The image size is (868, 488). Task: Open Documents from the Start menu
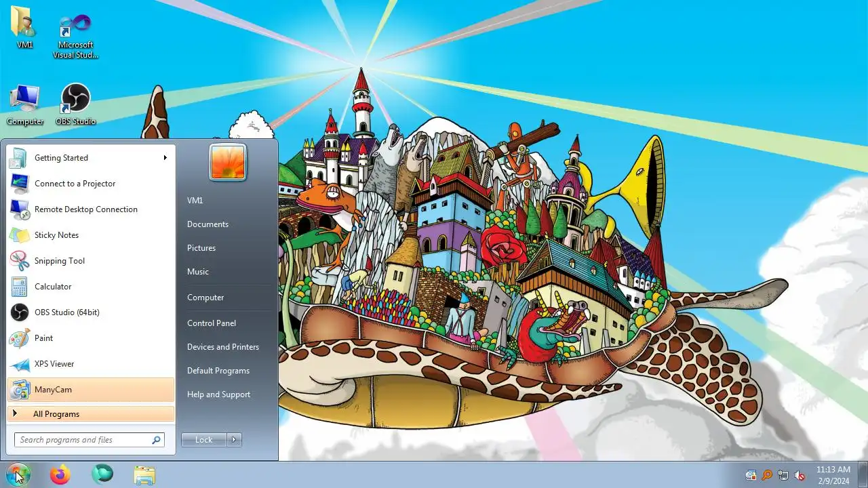(x=208, y=224)
